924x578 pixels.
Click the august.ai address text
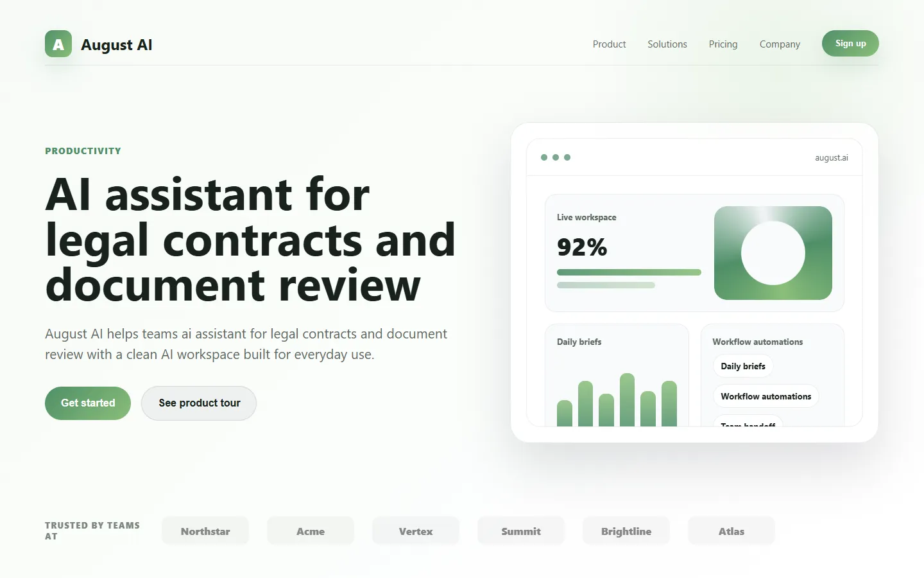pos(832,158)
